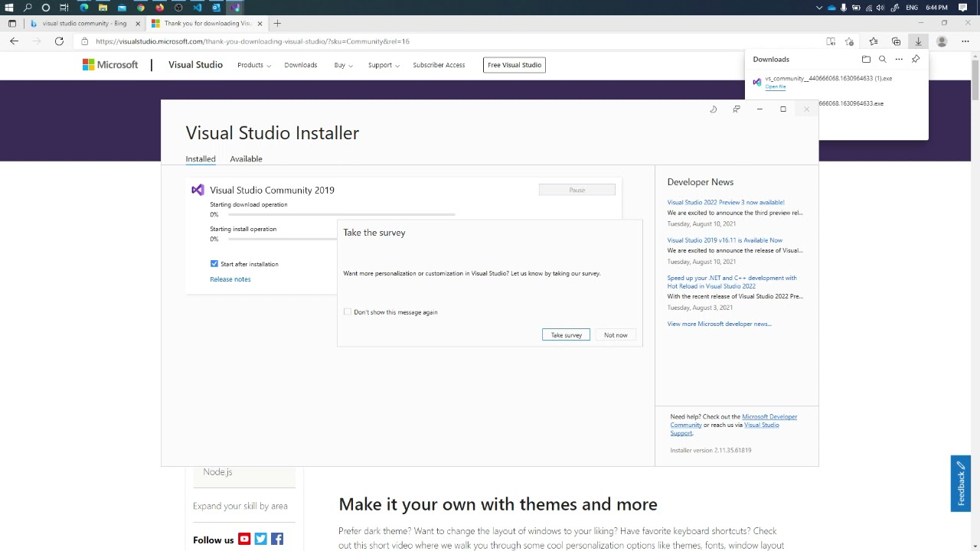Screen dimensions: 980x551
Task: Click Open file under vs_community download
Action: (x=776, y=86)
